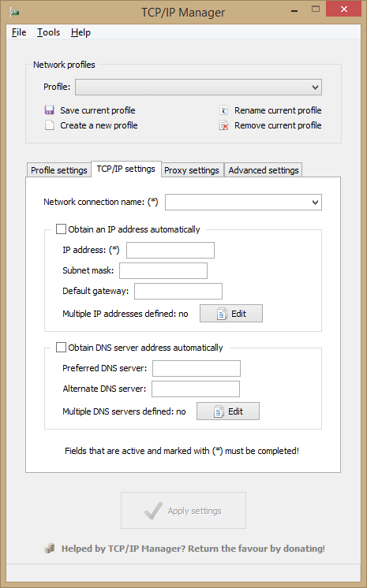Click the TCP/IP Manager title bar app icon

tap(15, 13)
